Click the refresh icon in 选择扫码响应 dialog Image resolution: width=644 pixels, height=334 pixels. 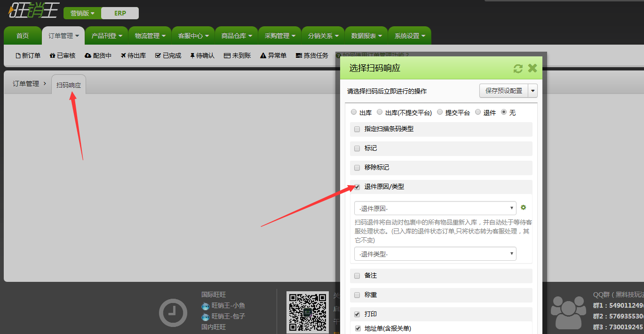pos(518,69)
